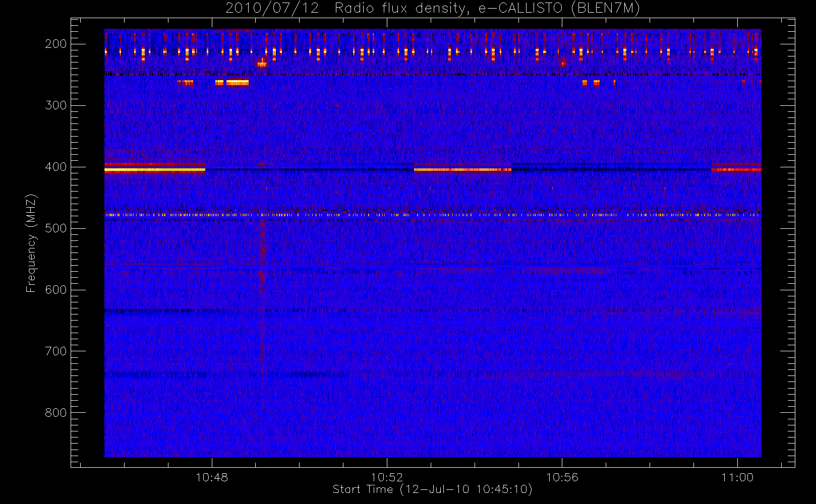Click the frequency tick label 500
Screen dimensions: 816x504
56,228
